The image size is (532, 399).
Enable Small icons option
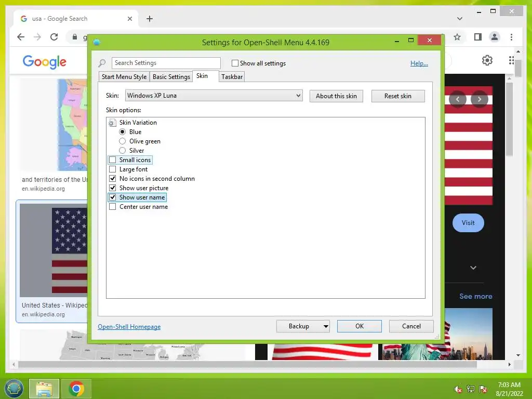113,160
